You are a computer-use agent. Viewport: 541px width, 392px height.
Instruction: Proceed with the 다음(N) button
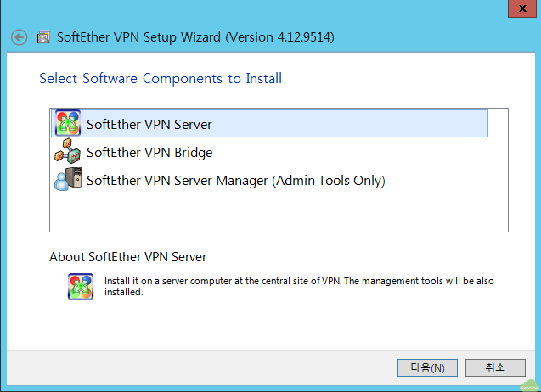pos(427,368)
